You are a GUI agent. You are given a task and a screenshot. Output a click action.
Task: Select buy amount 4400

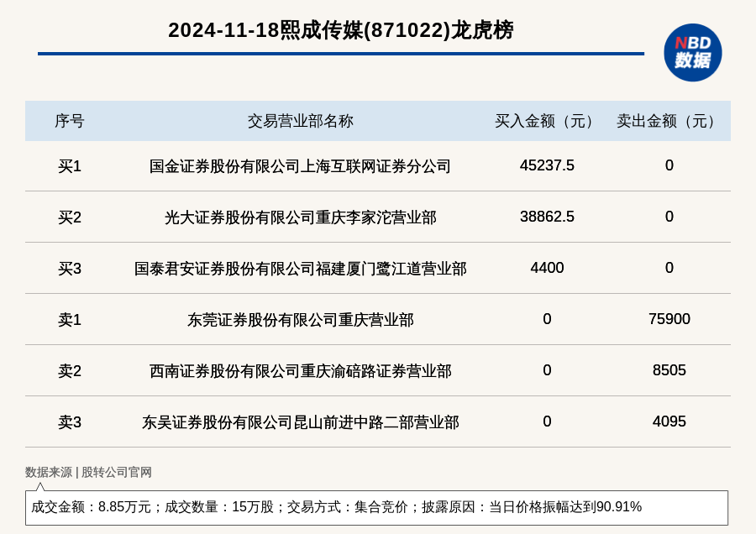point(547,268)
